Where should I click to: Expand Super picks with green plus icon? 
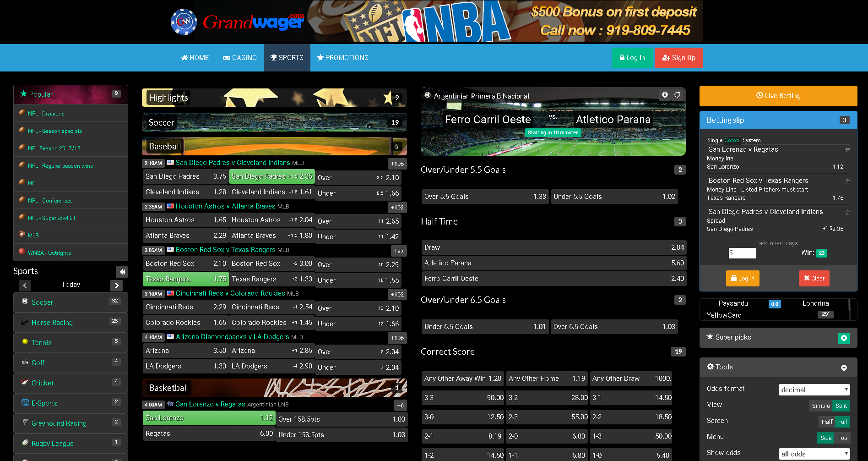[x=844, y=338]
